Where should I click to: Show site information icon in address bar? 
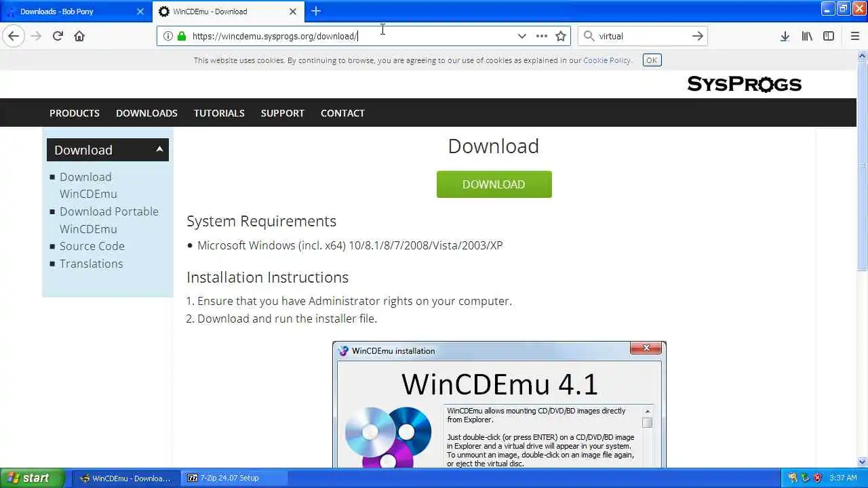tap(167, 36)
